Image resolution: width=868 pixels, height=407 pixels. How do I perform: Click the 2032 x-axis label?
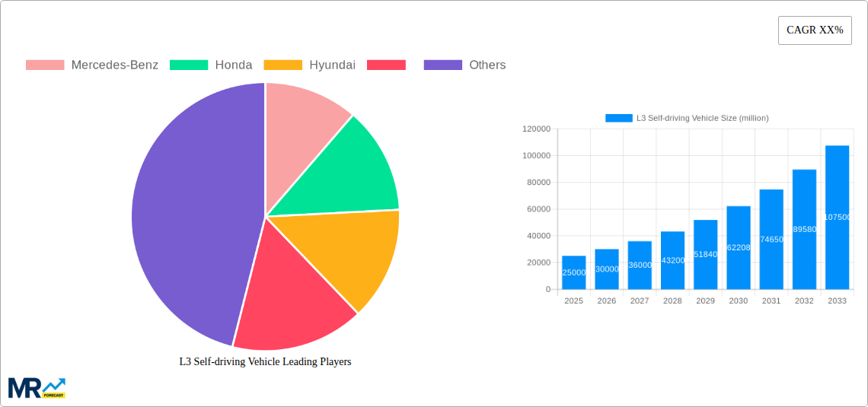click(804, 300)
